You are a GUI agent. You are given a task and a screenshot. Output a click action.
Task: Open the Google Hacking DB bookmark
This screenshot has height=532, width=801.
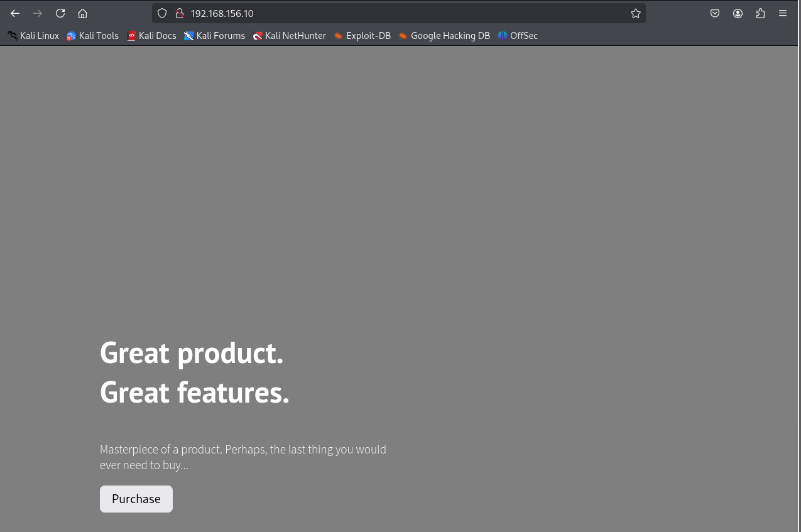point(444,36)
